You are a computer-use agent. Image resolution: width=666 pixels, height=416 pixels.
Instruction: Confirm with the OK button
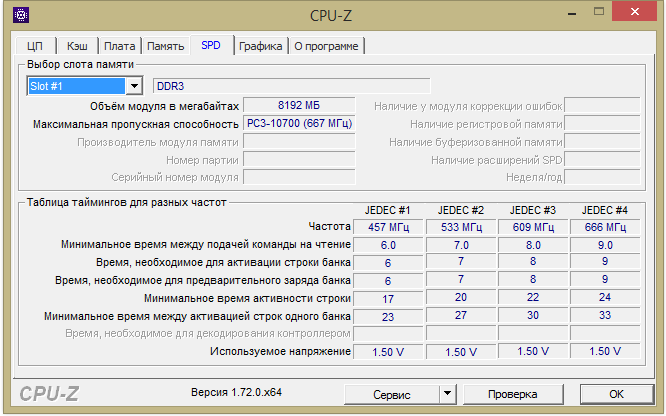point(616,394)
